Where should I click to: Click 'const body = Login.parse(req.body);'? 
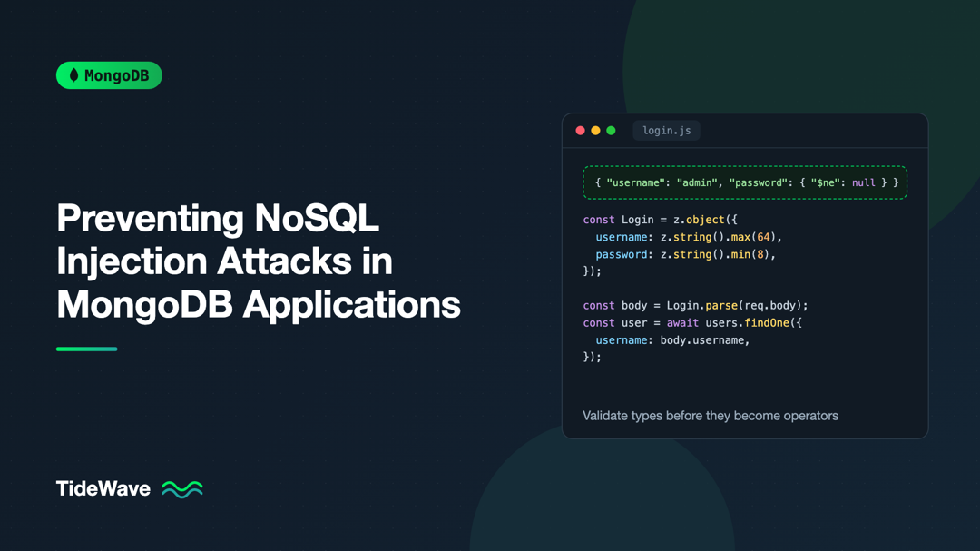[696, 306]
